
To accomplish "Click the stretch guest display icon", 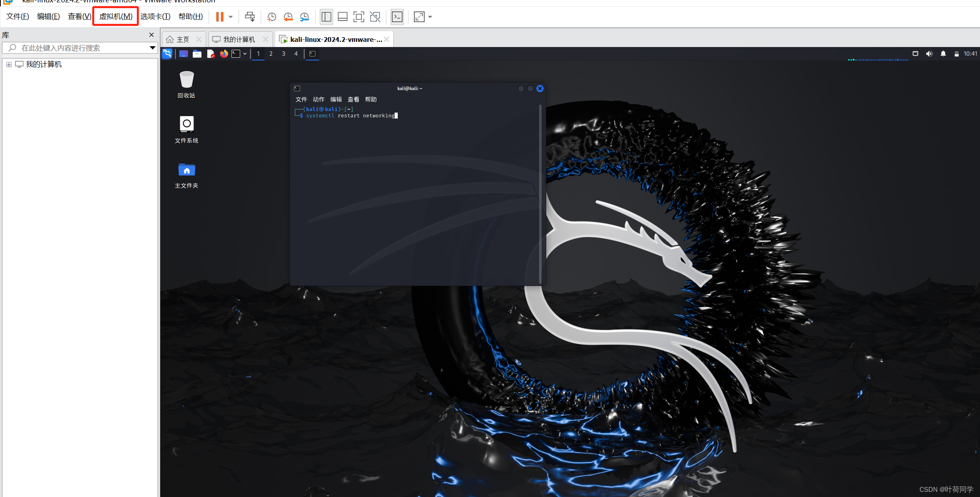I will coord(419,17).
